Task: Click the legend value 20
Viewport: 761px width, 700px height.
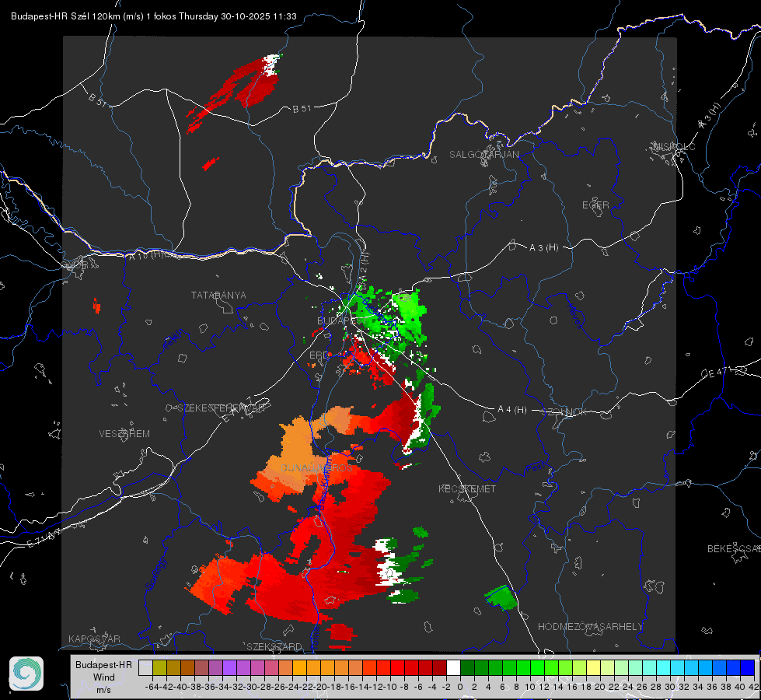Action: pyautogui.click(x=600, y=687)
